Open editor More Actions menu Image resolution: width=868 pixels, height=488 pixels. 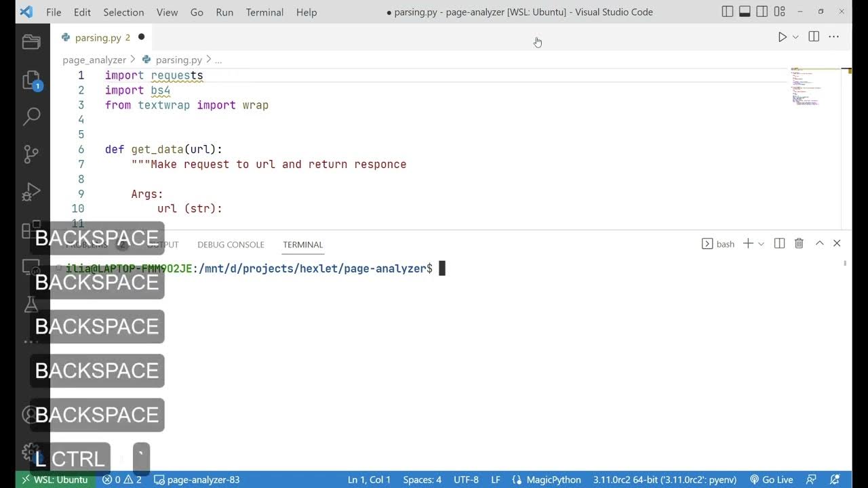[x=834, y=37]
